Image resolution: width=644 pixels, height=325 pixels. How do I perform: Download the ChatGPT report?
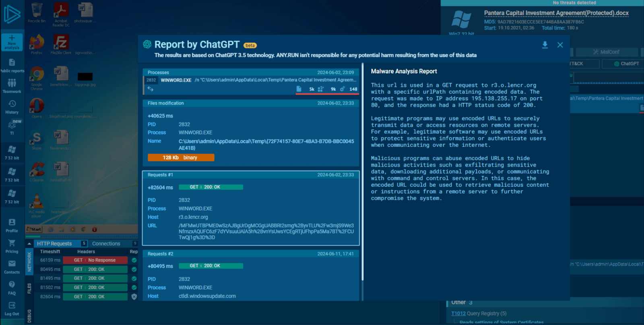545,45
